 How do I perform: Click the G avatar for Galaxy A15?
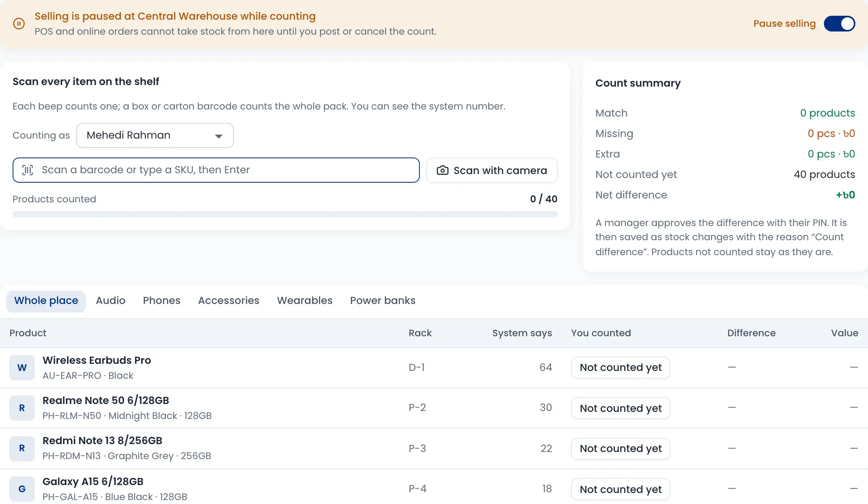22,489
